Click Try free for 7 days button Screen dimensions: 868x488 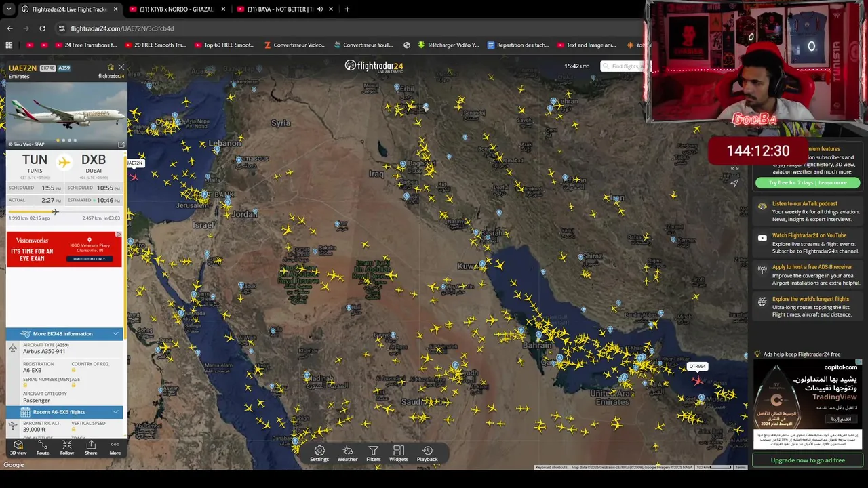808,182
